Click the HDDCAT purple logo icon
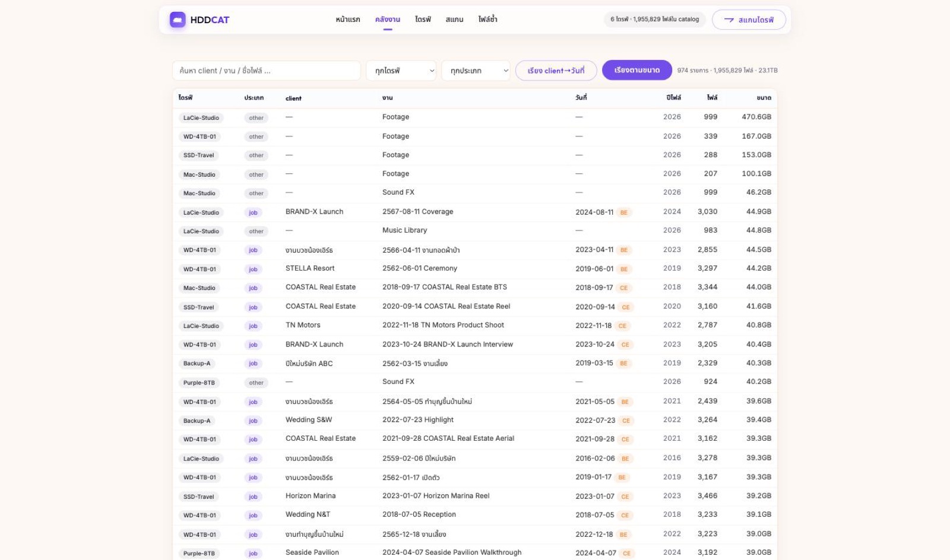This screenshot has height=560, width=950. coord(178,20)
